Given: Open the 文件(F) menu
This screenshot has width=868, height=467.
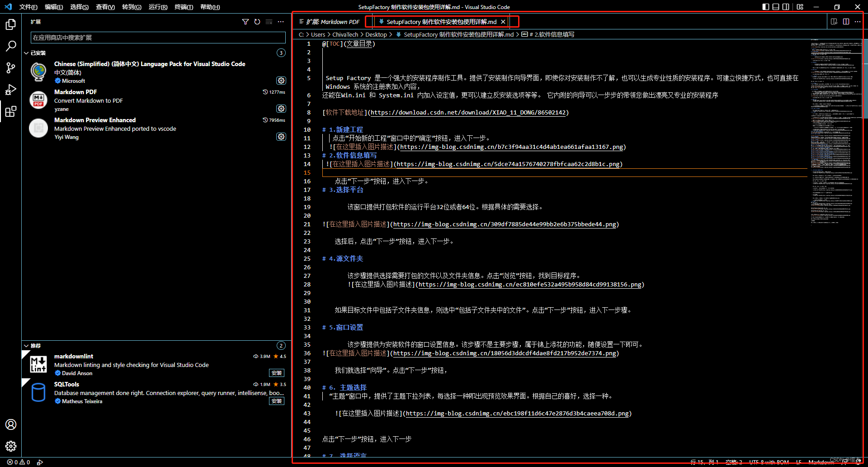Looking at the screenshot, I should 28,7.
